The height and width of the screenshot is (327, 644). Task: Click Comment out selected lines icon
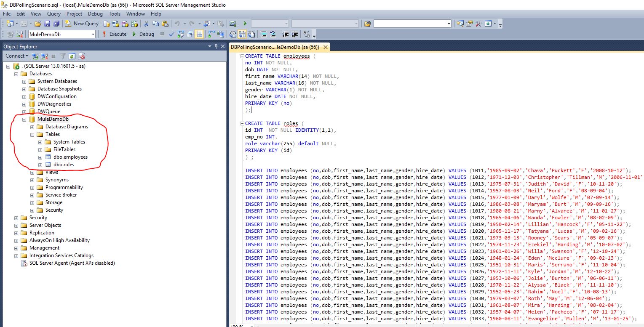click(x=264, y=34)
